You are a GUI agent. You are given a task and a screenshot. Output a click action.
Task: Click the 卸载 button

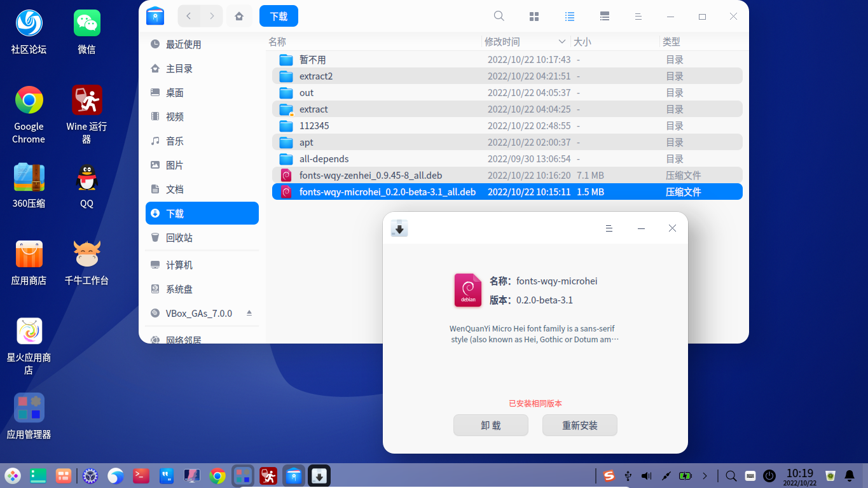click(490, 425)
